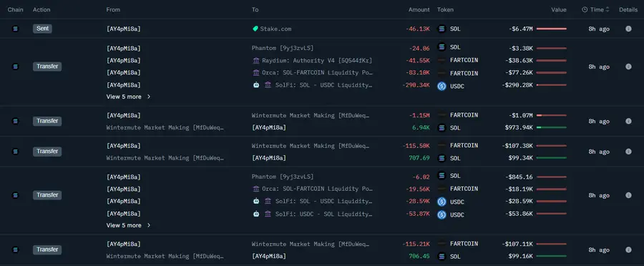644x266 pixels.
Task: Click Chain column header
Action: [x=15, y=9]
